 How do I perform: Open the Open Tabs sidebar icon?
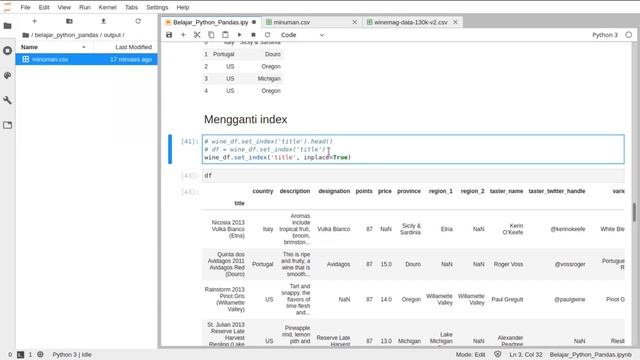coord(7,125)
